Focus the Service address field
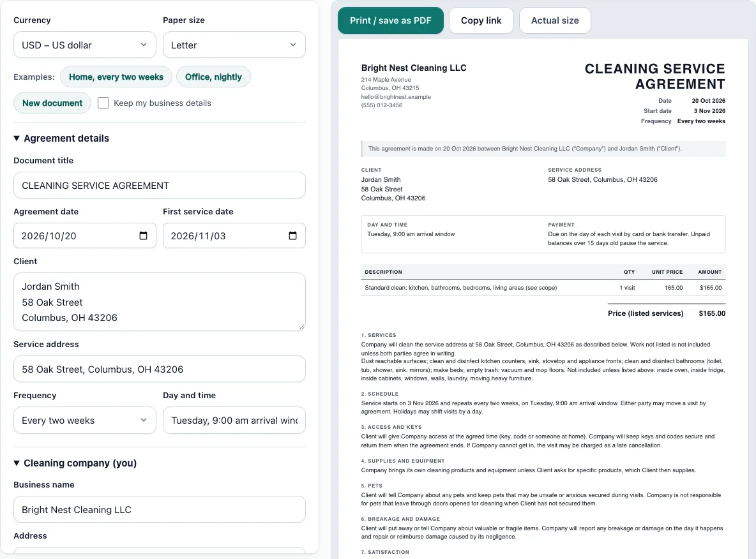The image size is (756, 559). [160, 369]
